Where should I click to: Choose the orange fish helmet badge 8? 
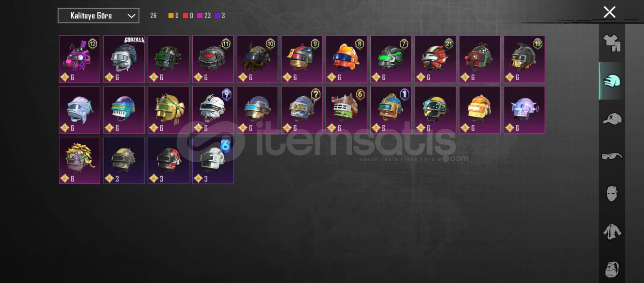pyautogui.click(x=346, y=59)
